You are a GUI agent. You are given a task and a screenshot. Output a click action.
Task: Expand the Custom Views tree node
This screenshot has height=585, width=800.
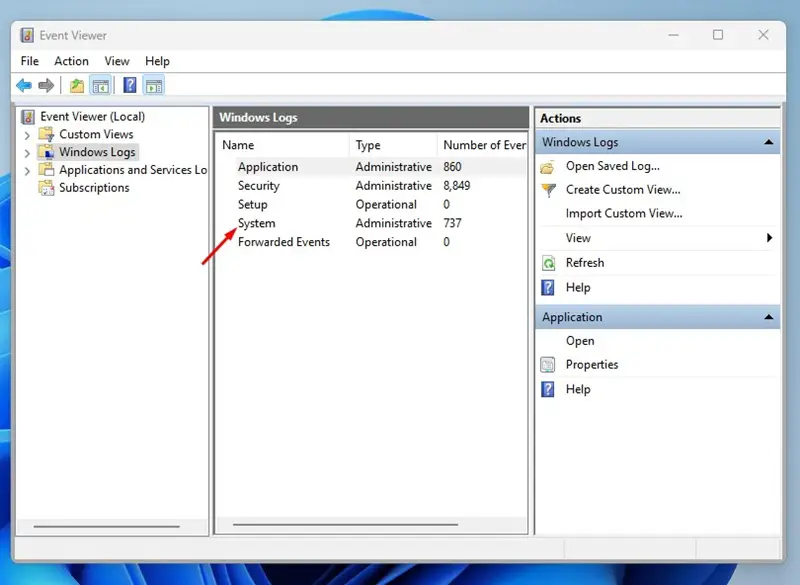(27, 135)
